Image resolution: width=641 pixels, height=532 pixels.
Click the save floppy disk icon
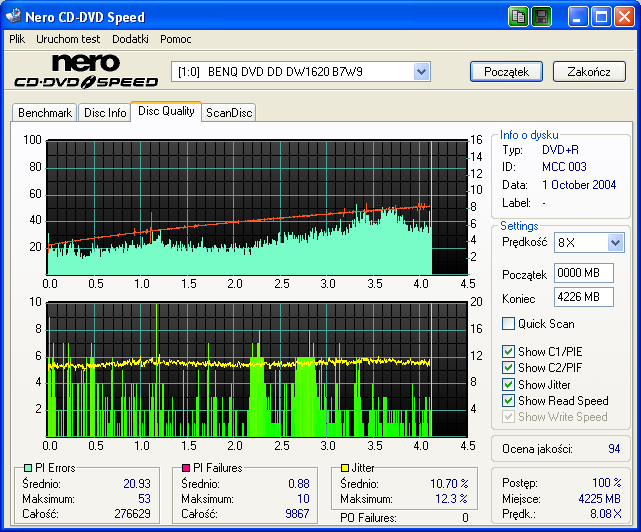[542, 17]
